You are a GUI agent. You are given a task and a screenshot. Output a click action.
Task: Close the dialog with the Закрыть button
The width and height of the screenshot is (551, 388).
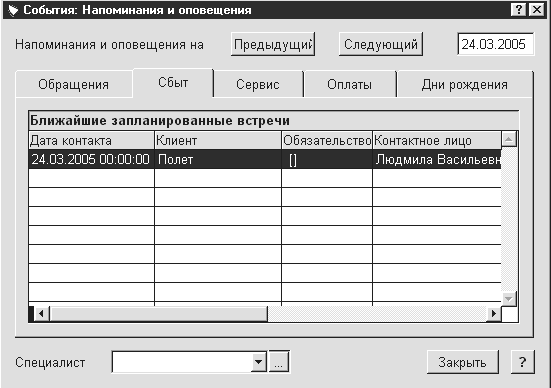click(462, 362)
